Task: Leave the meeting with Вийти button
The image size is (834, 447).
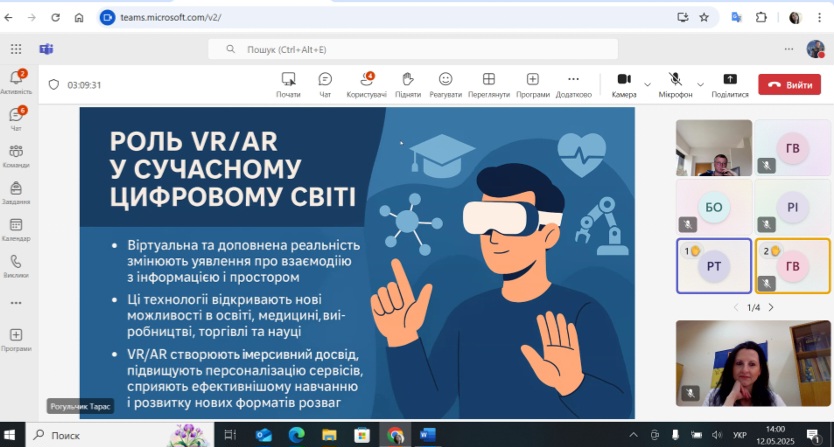Action: tap(789, 85)
